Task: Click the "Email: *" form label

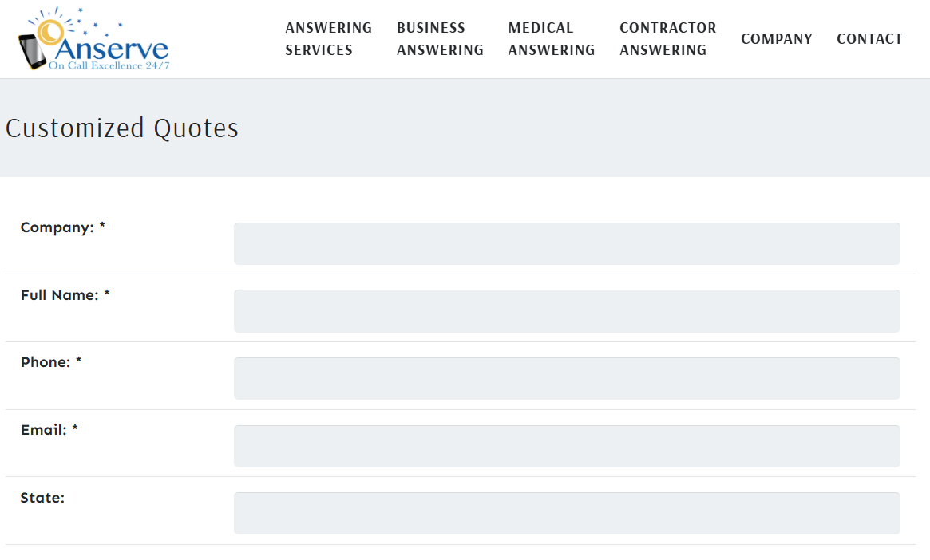Action: pyautogui.click(x=49, y=430)
